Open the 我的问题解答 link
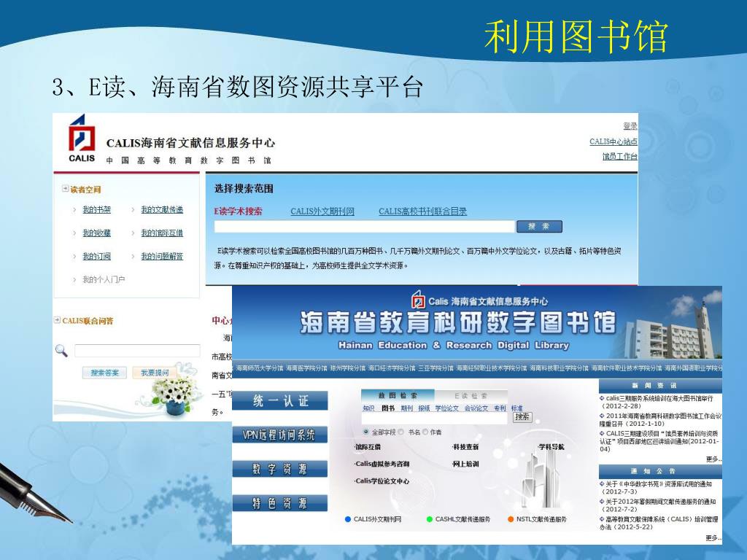Screen dimensions: 747x560 point(162,256)
